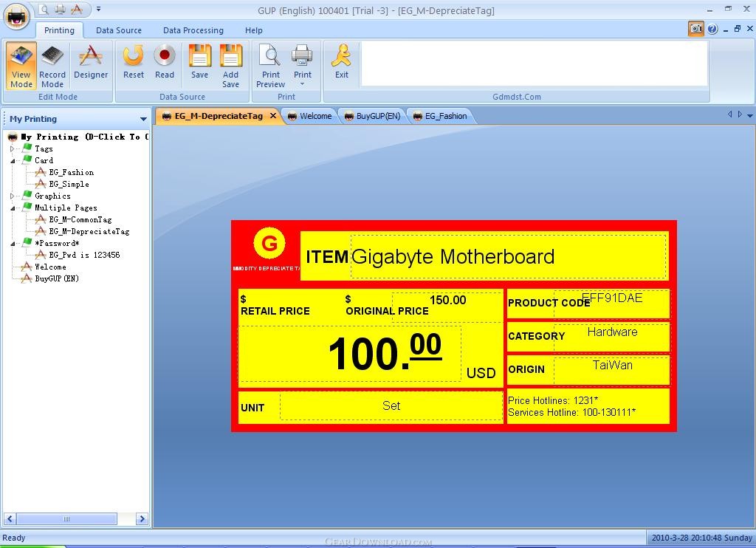
Task: Switch to Record Mode in the ribbon
Action: click(52, 66)
